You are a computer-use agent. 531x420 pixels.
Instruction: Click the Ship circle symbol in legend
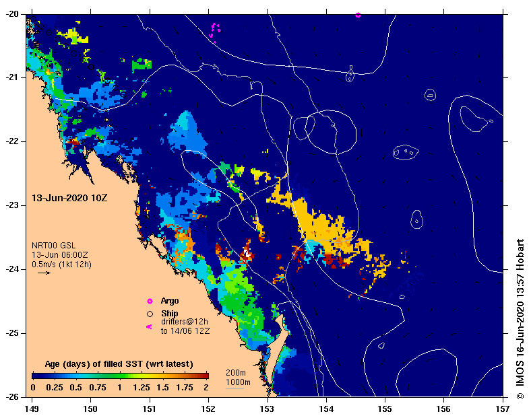pos(150,314)
